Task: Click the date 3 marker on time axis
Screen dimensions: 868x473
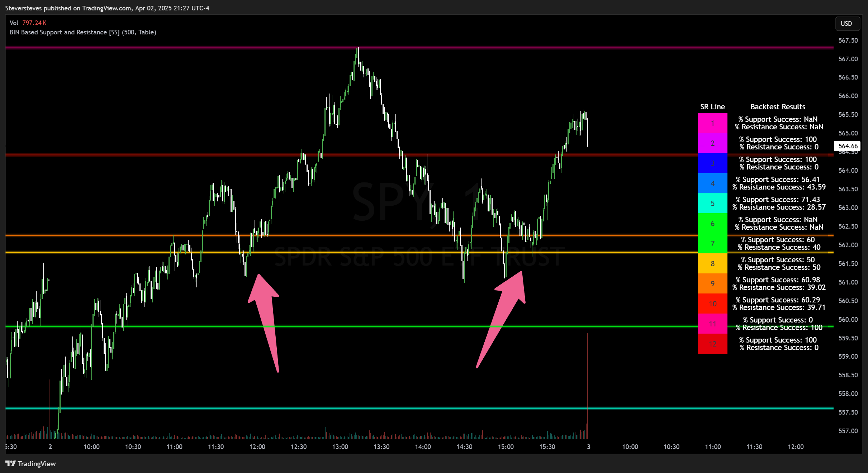Action: [x=588, y=446]
